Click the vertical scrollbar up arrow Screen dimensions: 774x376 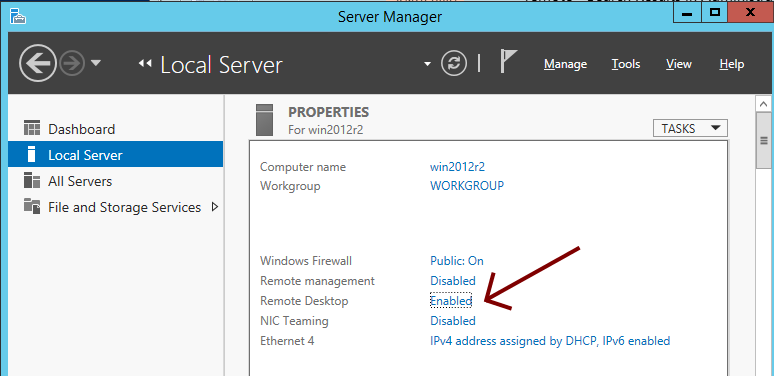tap(764, 104)
